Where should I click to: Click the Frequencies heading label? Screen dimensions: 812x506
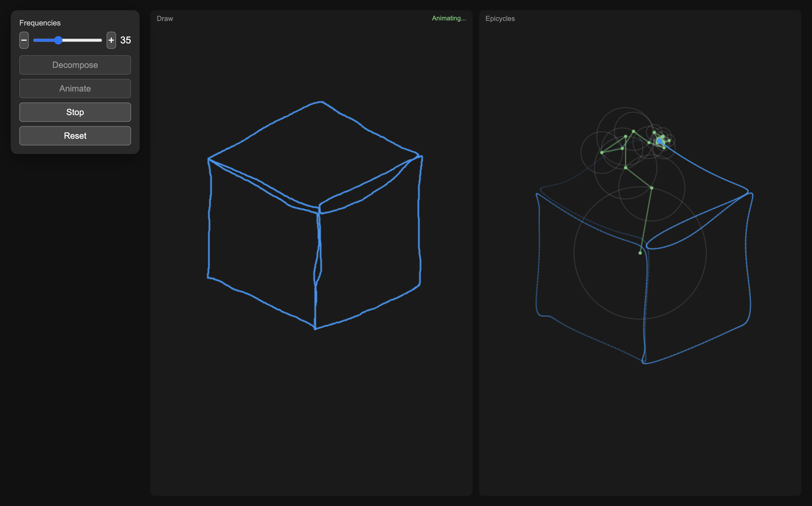pos(40,23)
